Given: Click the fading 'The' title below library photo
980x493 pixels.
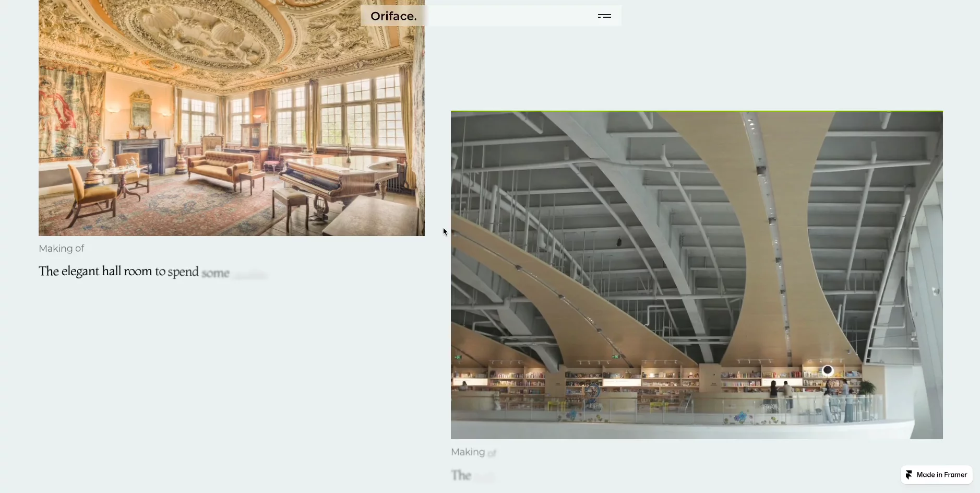Looking at the screenshot, I should [x=461, y=475].
